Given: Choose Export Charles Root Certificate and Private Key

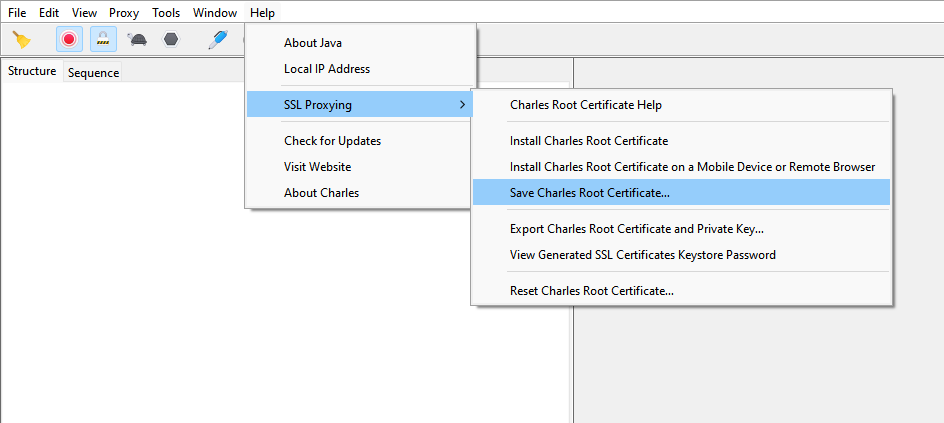Looking at the screenshot, I should point(682,229).
